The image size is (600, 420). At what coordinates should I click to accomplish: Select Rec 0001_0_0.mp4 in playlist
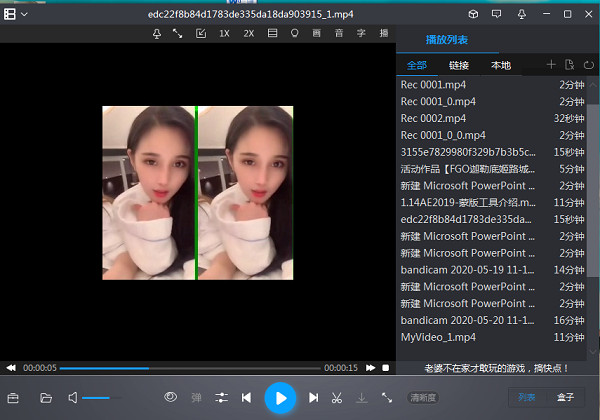pos(492,135)
